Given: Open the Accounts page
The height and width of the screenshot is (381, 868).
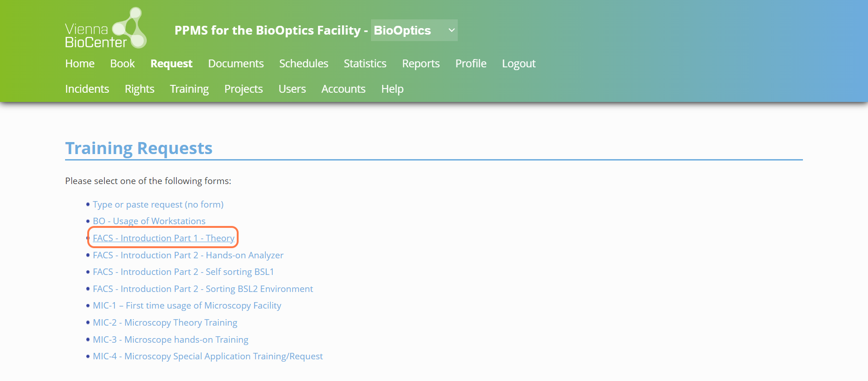Looking at the screenshot, I should pos(343,89).
